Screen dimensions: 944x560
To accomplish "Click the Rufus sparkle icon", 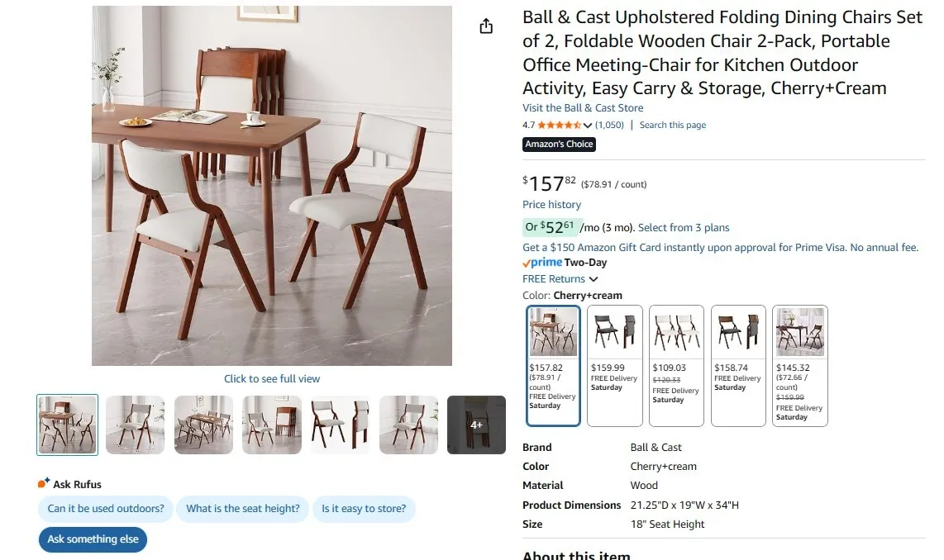I will pyautogui.click(x=44, y=483).
